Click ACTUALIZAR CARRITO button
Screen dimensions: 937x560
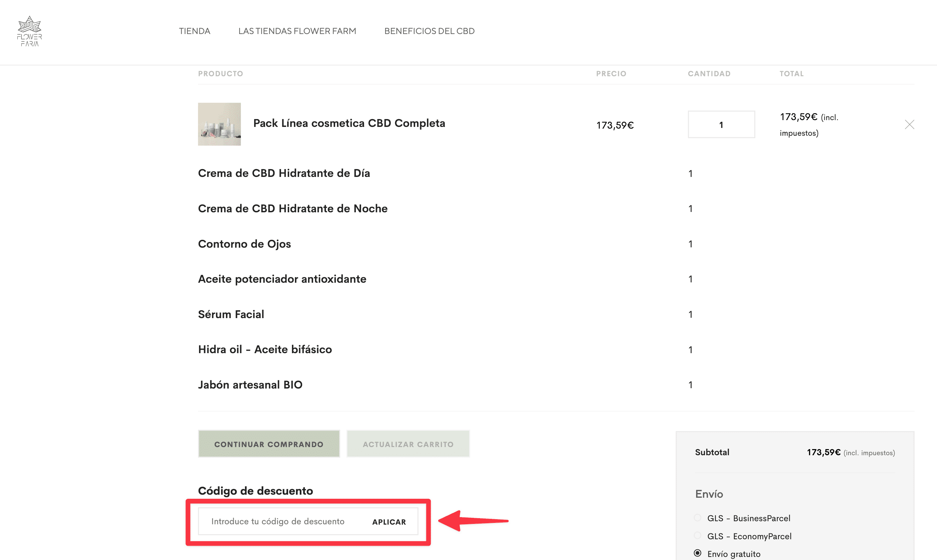pyautogui.click(x=408, y=444)
